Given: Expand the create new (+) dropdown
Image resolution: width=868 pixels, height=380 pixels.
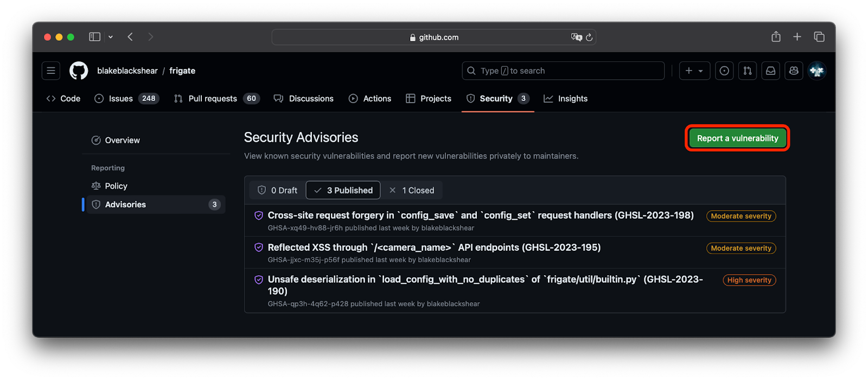Looking at the screenshot, I should point(694,71).
